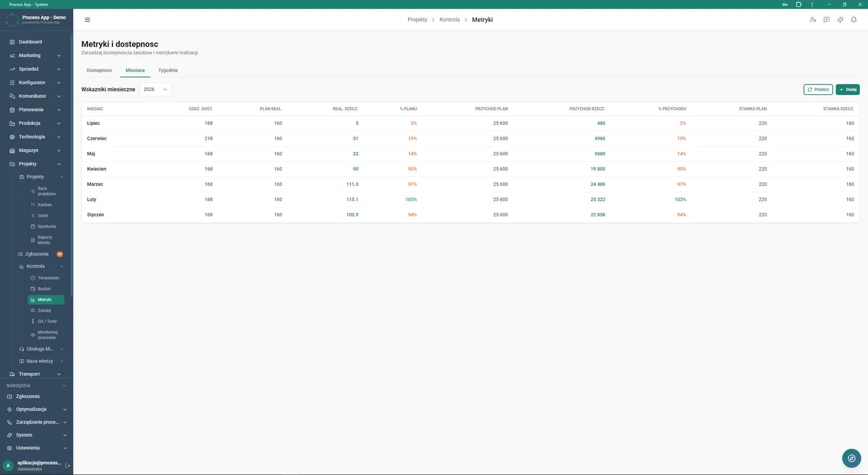Click the 25 322 revenue value
The image size is (868, 475).
tap(598, 200)
